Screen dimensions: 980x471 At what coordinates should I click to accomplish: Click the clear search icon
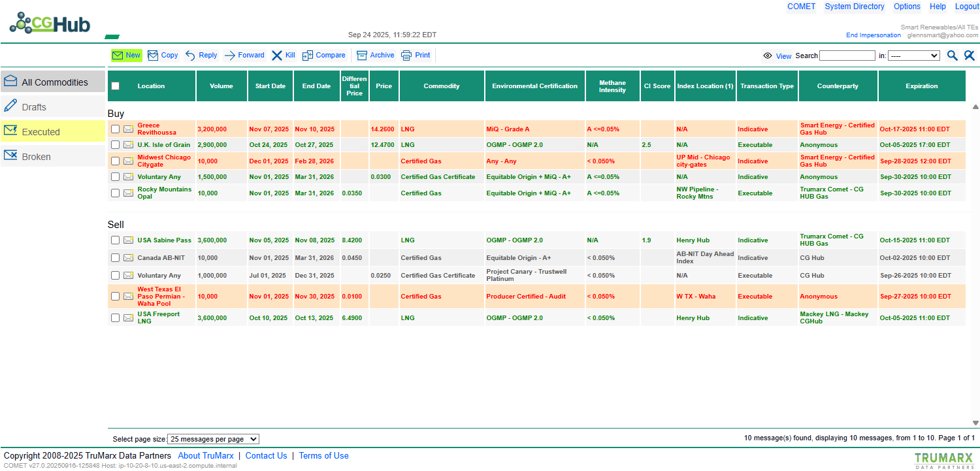pyautogui.click(x=970, y=56)
